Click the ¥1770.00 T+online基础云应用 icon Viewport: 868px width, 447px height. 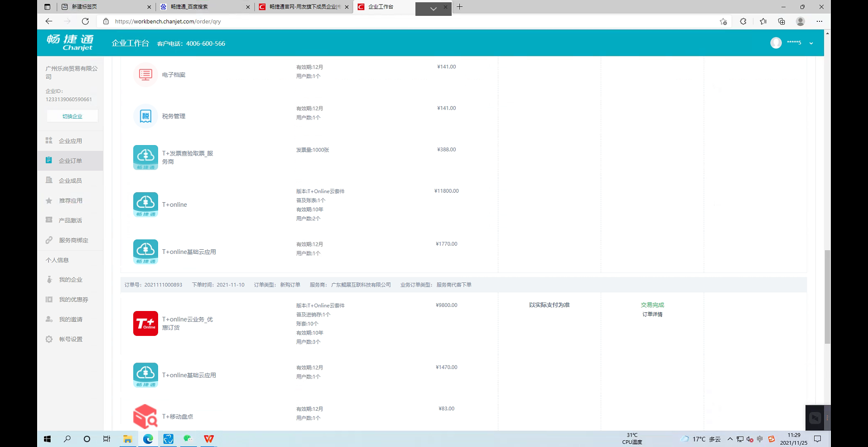[145, 252]
